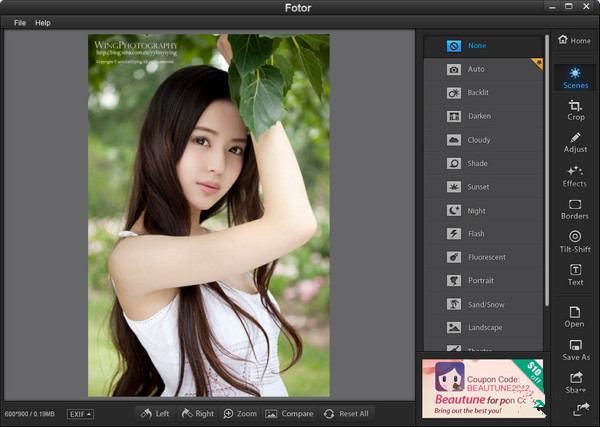This screenshot has height=427, width=600.
Task: Click the image size text 600*900 / 0.19MB
Action: point(30,414)
